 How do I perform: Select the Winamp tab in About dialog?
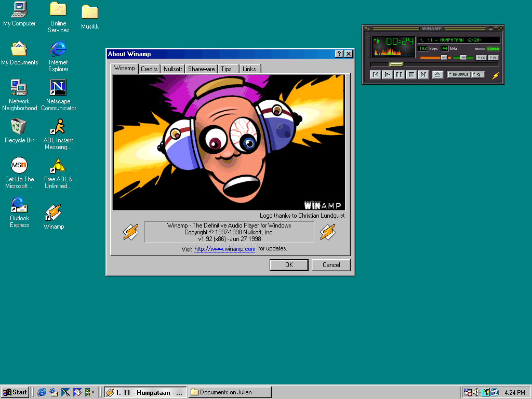coord(125,68)
